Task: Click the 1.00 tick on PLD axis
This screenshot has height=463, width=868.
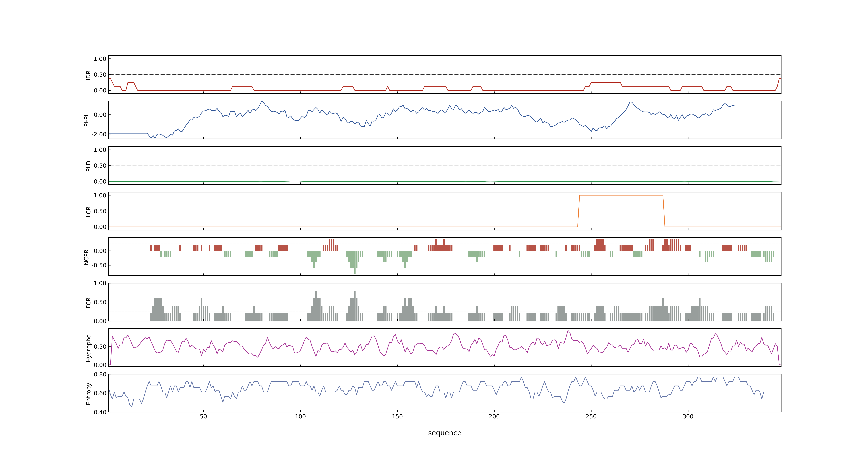Action: coord(100,150)
